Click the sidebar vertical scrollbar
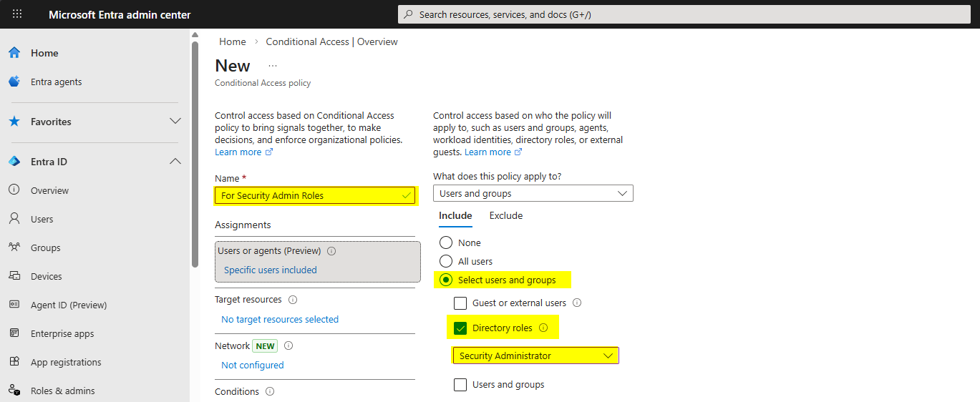The height and width of the screenshot is (402, 980). pyautogui.click(x=195, y=154)
